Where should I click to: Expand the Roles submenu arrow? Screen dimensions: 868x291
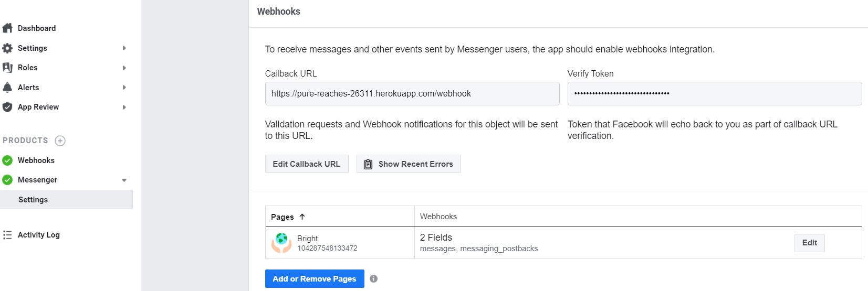click(x=124, y=68)
